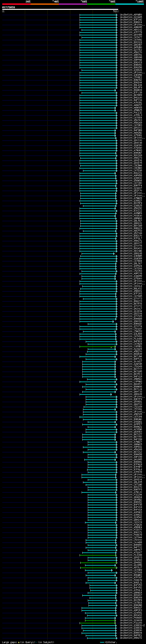Open hit UniRef100_C6TA77

pos(131,37)
